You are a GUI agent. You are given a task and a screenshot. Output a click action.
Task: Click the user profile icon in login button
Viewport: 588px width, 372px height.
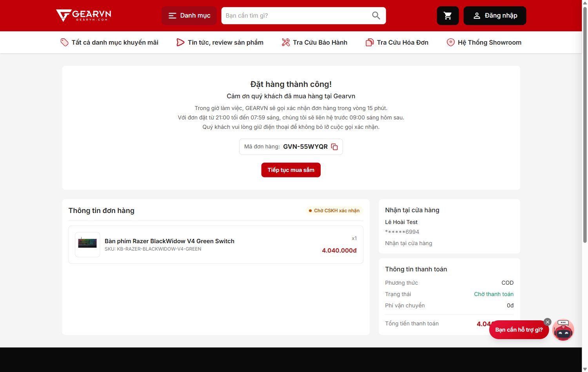click(477, 16)
